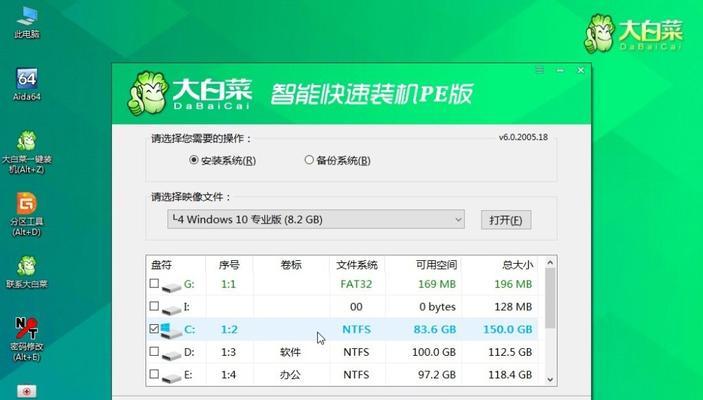Click the 83.6 GB free space value
This screenshot has width=703, height=400.
[x=434, y=330]
